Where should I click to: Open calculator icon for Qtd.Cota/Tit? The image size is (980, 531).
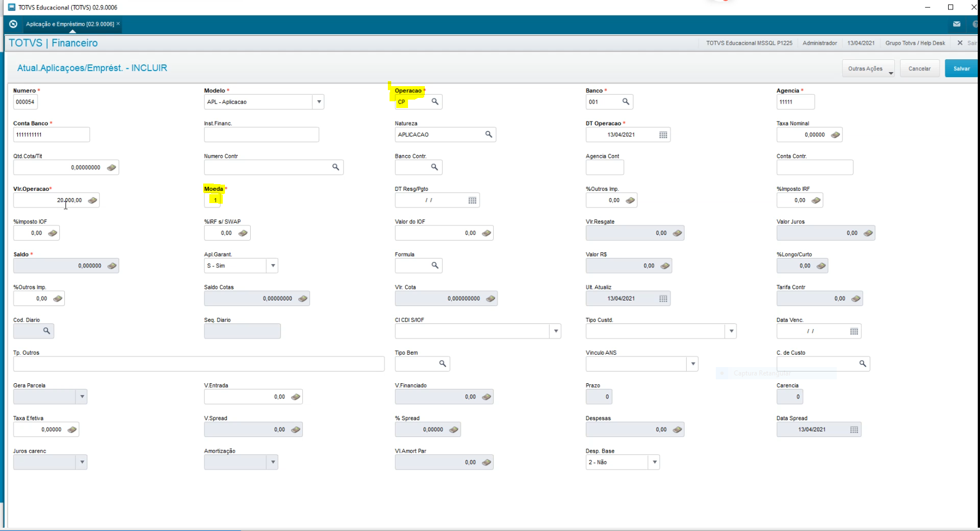click(111, 167)
